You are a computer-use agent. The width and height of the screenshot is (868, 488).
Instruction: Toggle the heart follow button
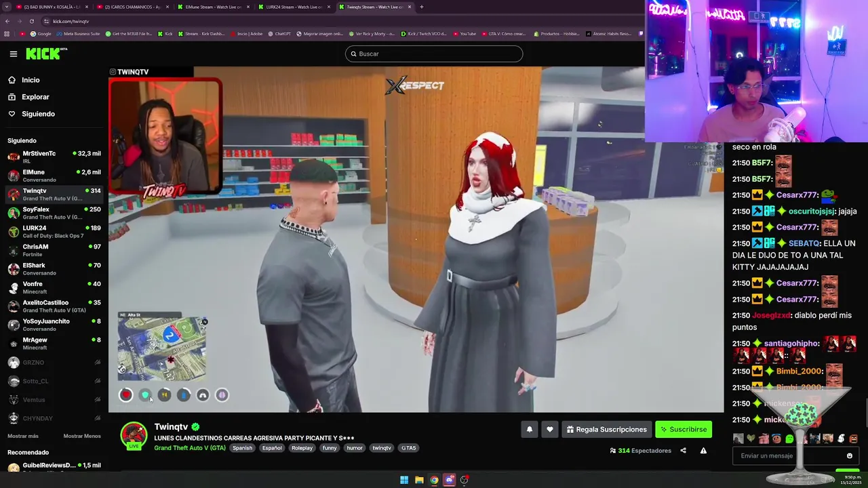pyautogui.click(x=550, y=429)
